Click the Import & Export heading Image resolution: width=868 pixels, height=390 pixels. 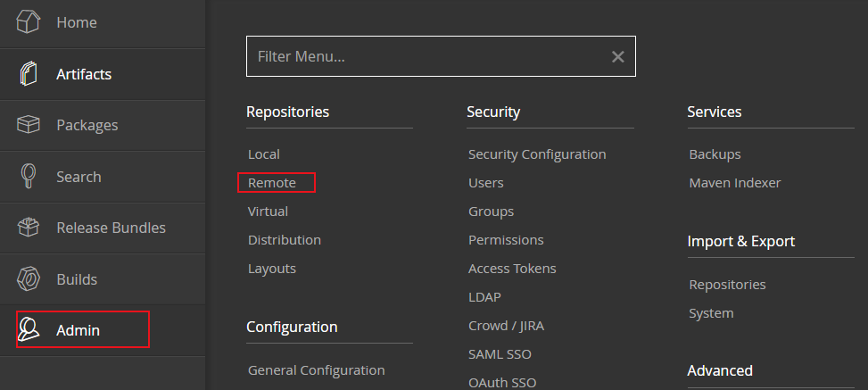click(x=740, y=242)
